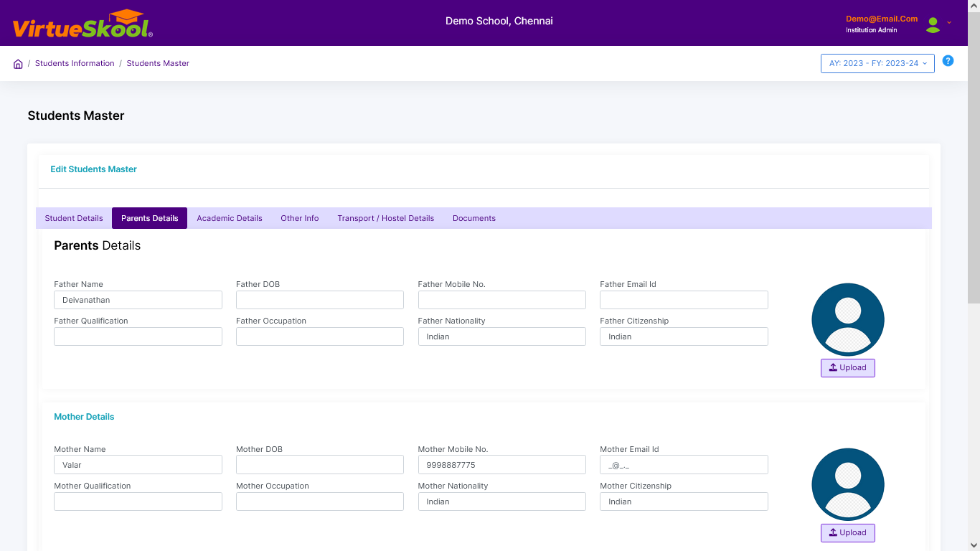Click the Mother Email Id field

point(684,465)
